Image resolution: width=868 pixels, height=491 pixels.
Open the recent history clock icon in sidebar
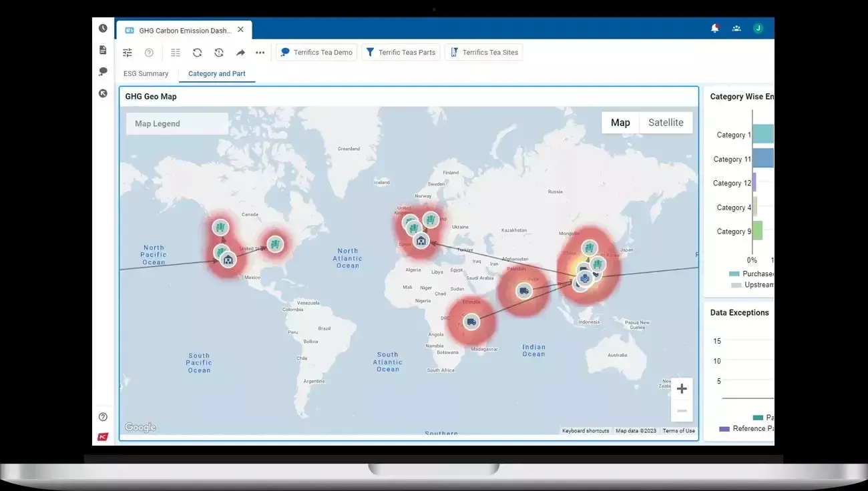pyautogui.click(x=103, y=28)
